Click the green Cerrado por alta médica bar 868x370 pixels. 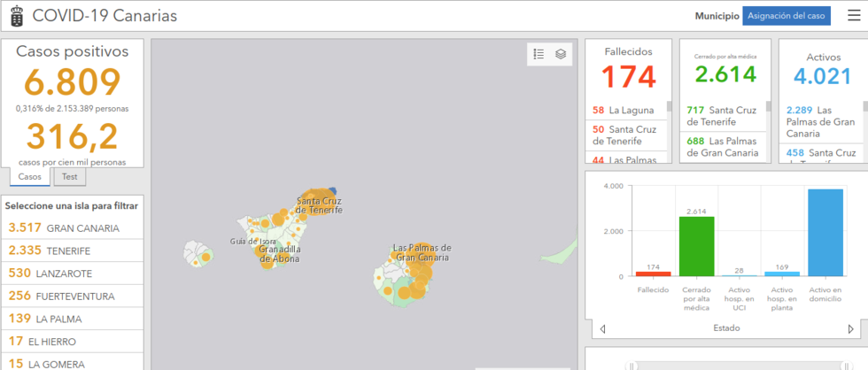[696, 246]
